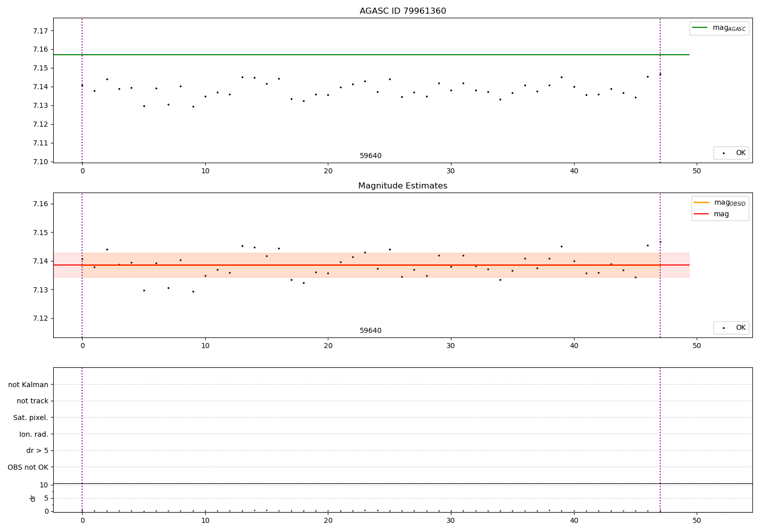Click the '59640' annotation in the Magnitude Estimates plot

coord(371,331)
